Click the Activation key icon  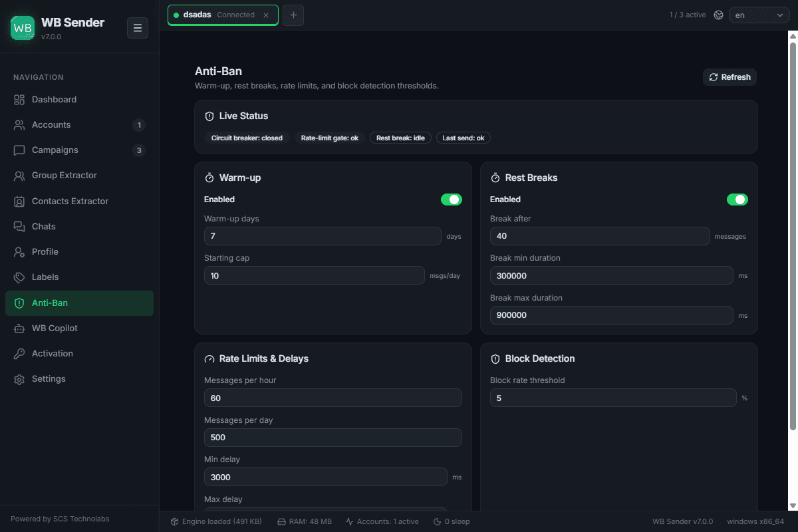click(x=19, y=354)
